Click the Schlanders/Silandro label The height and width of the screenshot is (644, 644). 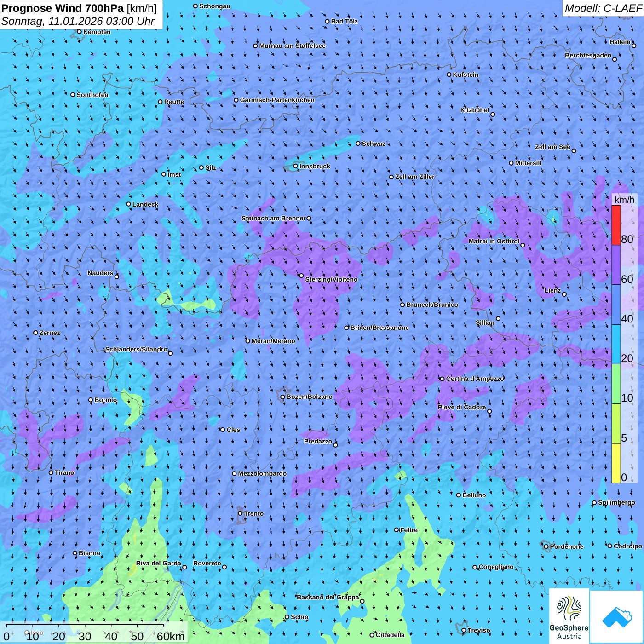click(x=137, y=349)
